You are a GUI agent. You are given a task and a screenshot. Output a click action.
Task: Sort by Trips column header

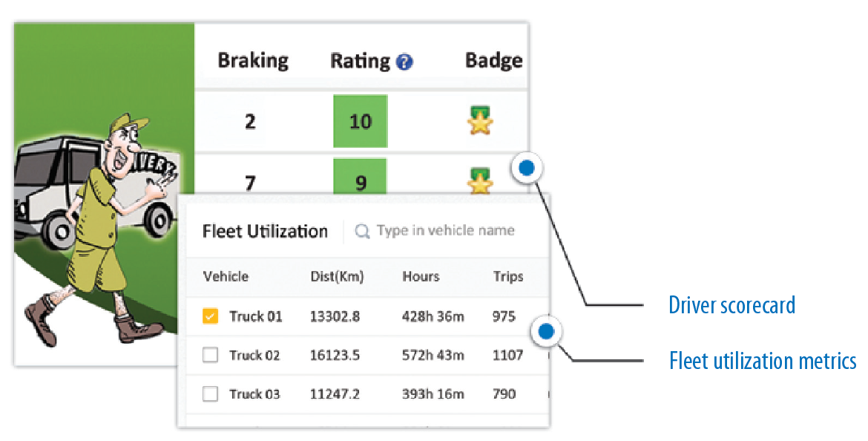click(x=508, y=277)
